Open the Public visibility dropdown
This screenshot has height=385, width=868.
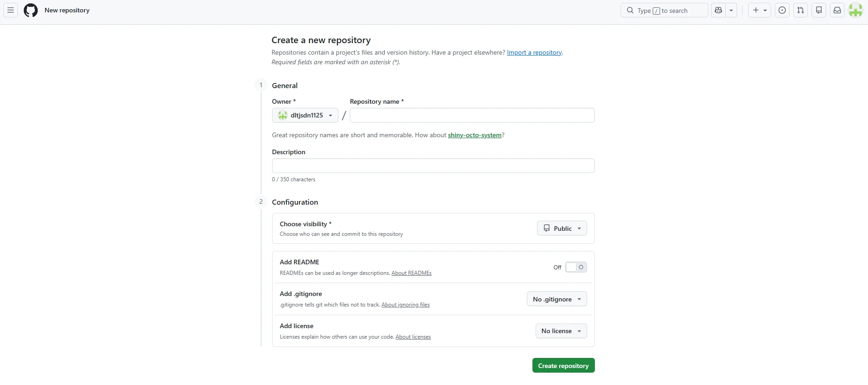click(562, 228)
